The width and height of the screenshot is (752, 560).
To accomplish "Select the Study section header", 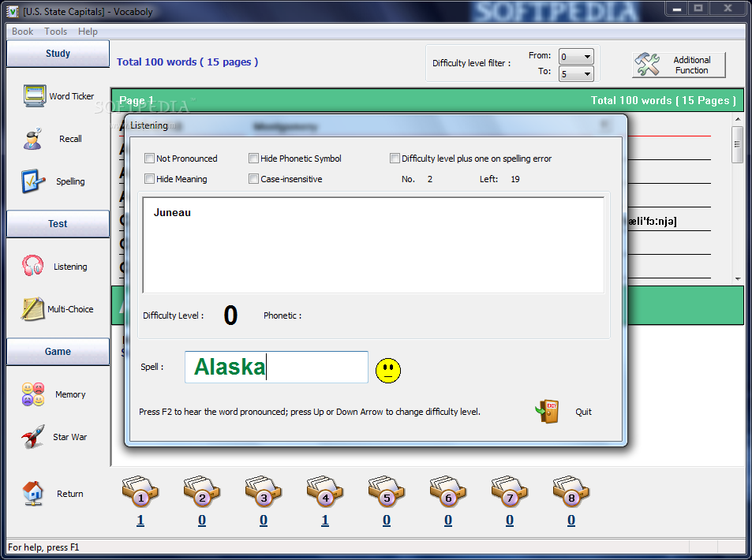I will (58, 53).
